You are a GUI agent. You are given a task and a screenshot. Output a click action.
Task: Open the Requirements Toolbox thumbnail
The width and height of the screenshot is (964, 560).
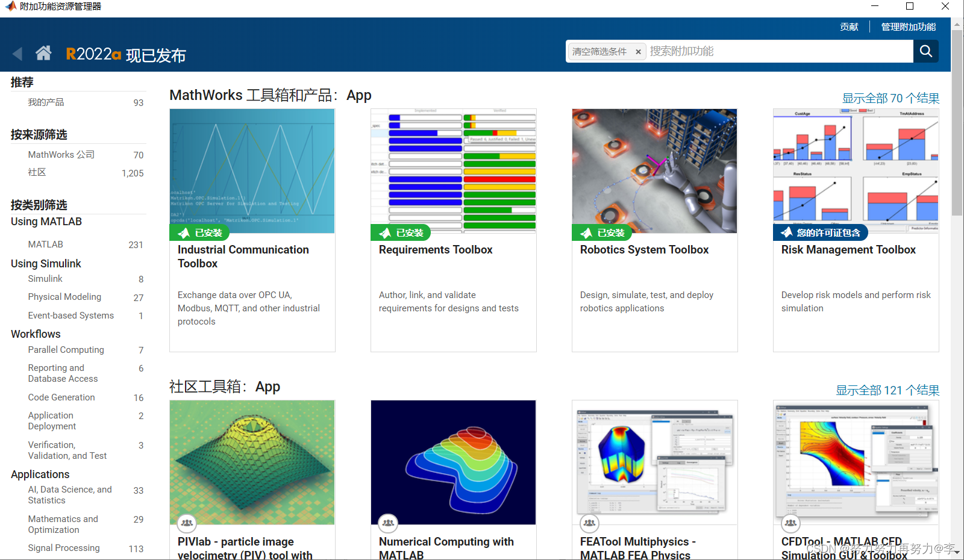tap(453, 171)
